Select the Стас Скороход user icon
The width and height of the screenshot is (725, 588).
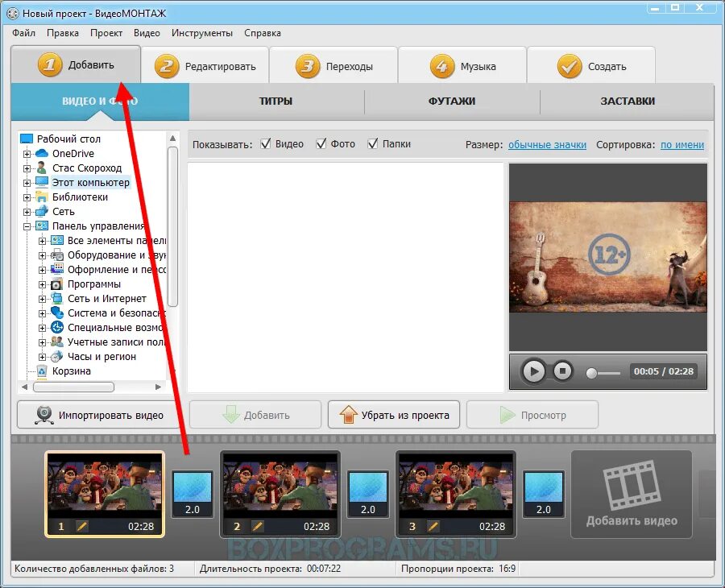(42, 168)
